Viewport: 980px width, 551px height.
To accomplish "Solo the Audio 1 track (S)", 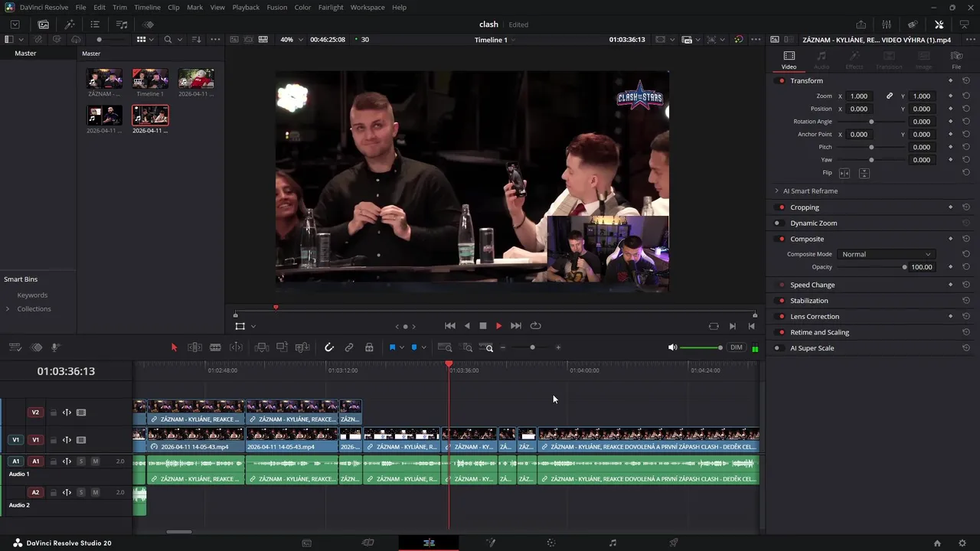I will tap(80, 461).
